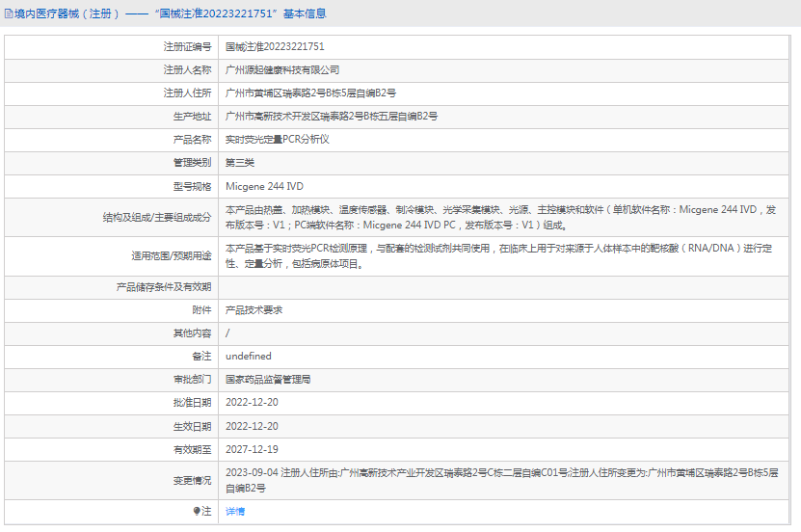This screenshot has width=801, height=532.
Task: Click change record text starting 2023-09-04
Action: (x=501, y=480)
